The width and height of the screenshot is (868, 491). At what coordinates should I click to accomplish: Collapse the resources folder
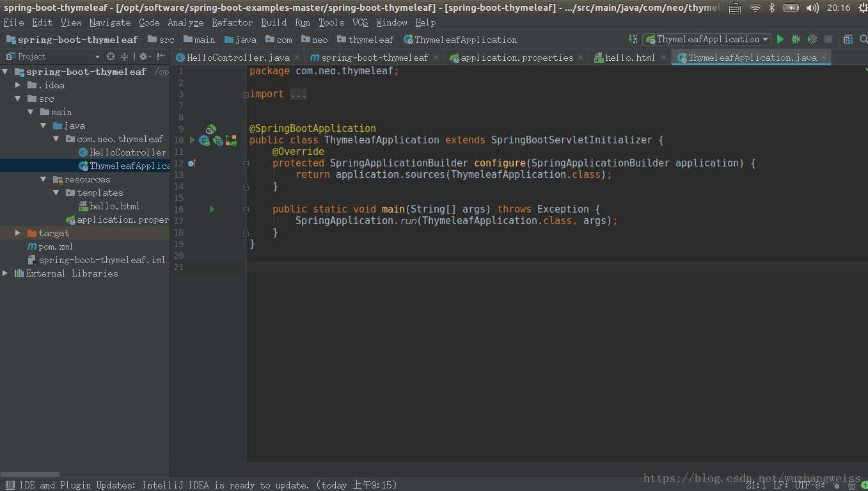pos(43,179)
